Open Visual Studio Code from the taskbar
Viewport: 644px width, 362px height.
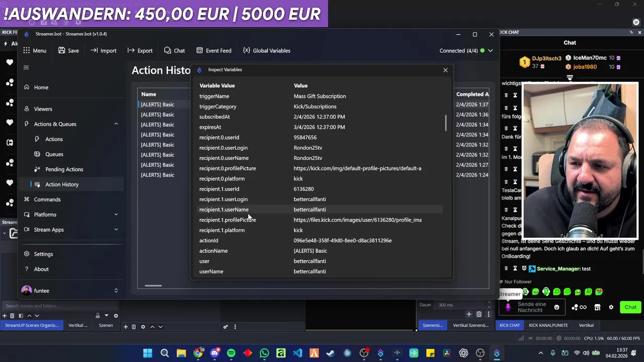(x=297, y=353)
